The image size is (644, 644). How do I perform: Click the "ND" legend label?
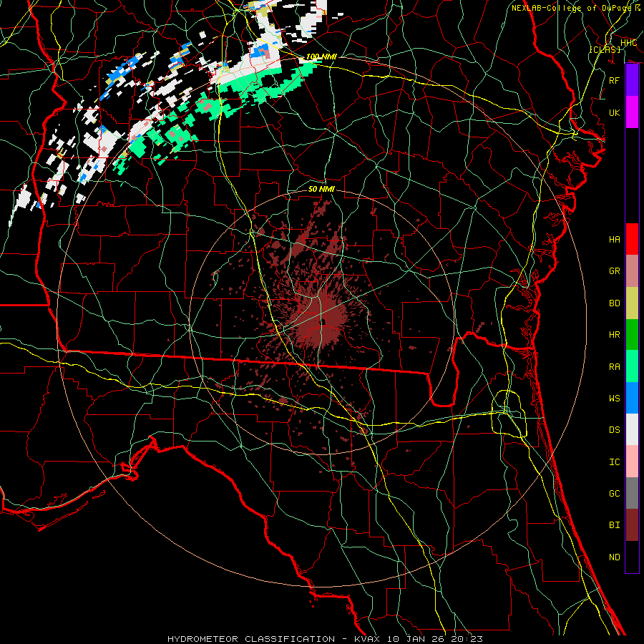click(615, 557)
